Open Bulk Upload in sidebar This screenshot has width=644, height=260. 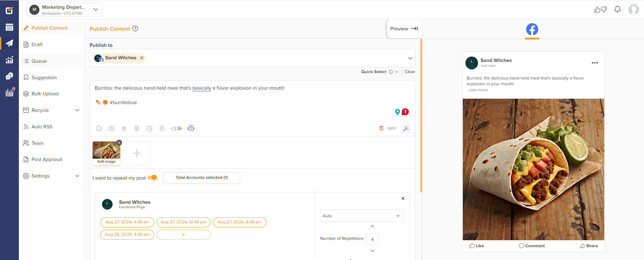pyautogui.click(x=51, y=94)
